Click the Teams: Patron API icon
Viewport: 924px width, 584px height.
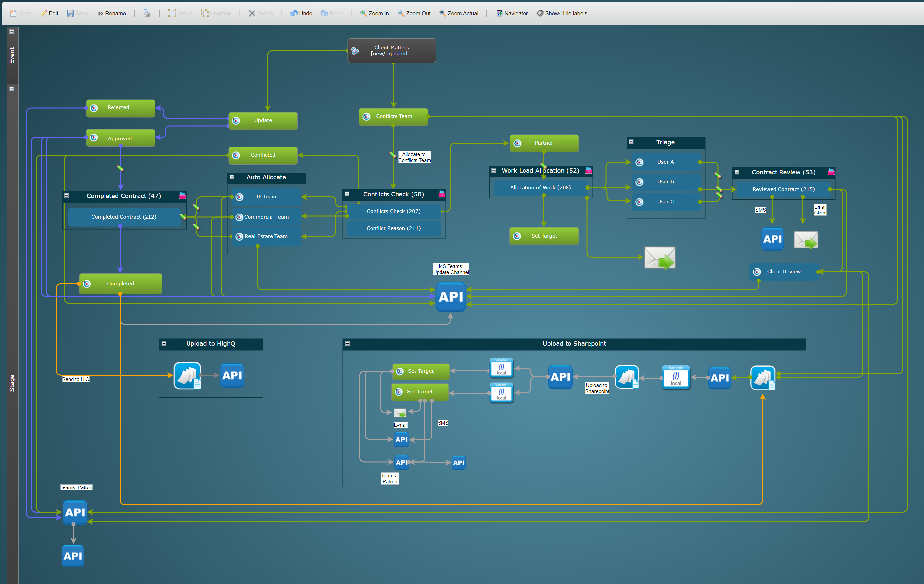(75, 512)
